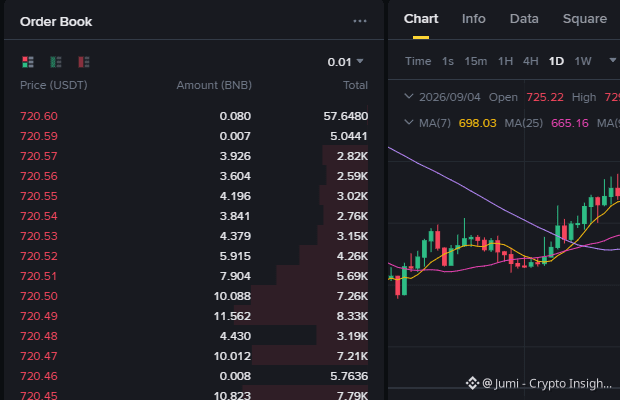Viewport: 620px width, 400px height.
Task: Show buy orders only view icon
Action: (56, 62)
